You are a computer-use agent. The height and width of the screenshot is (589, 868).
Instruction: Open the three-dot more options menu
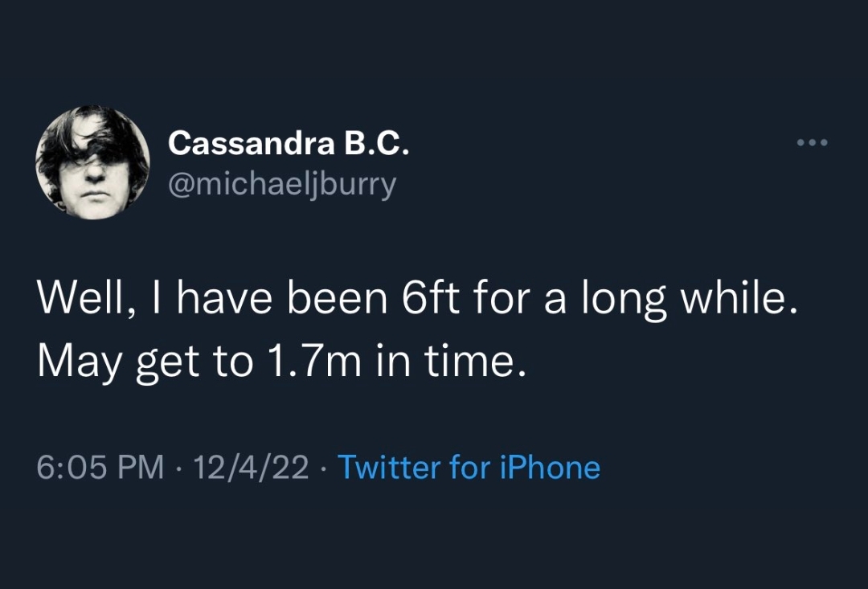[x=812, y=144]
